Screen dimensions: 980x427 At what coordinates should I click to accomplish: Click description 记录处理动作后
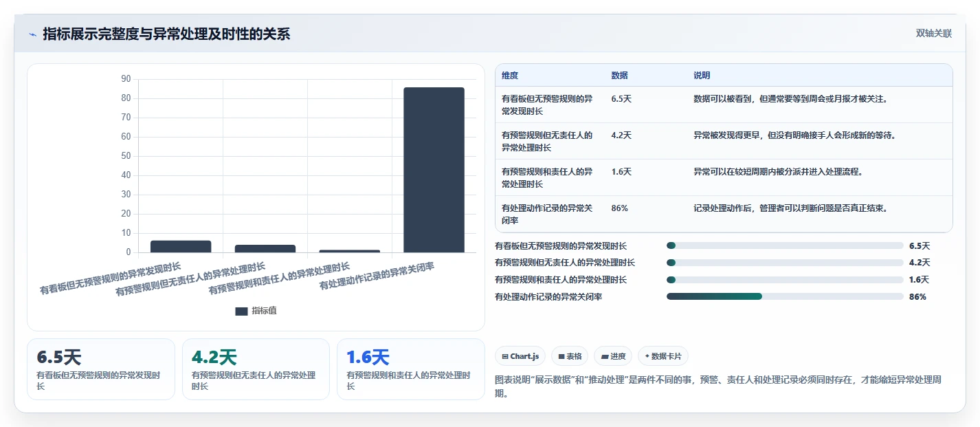point(791,208)
